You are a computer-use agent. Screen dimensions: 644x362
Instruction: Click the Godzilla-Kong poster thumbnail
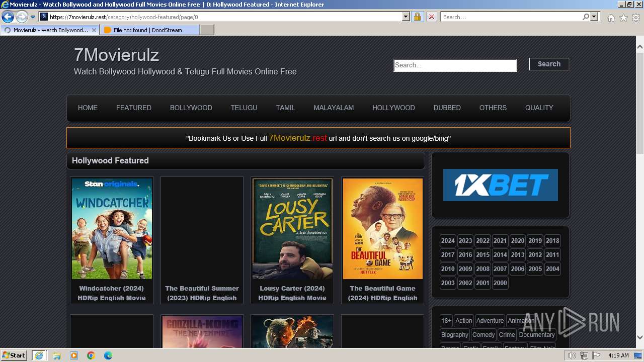pos(202,332)
